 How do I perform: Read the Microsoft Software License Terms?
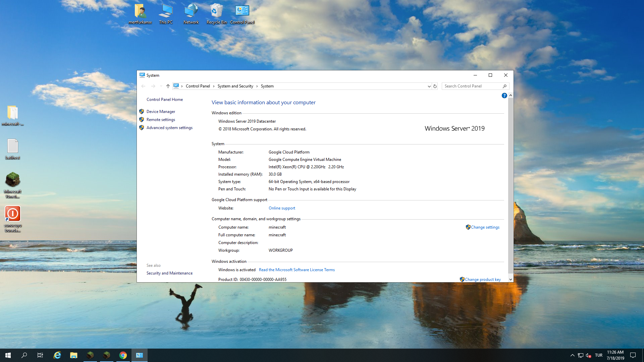(x=297, y=270)
